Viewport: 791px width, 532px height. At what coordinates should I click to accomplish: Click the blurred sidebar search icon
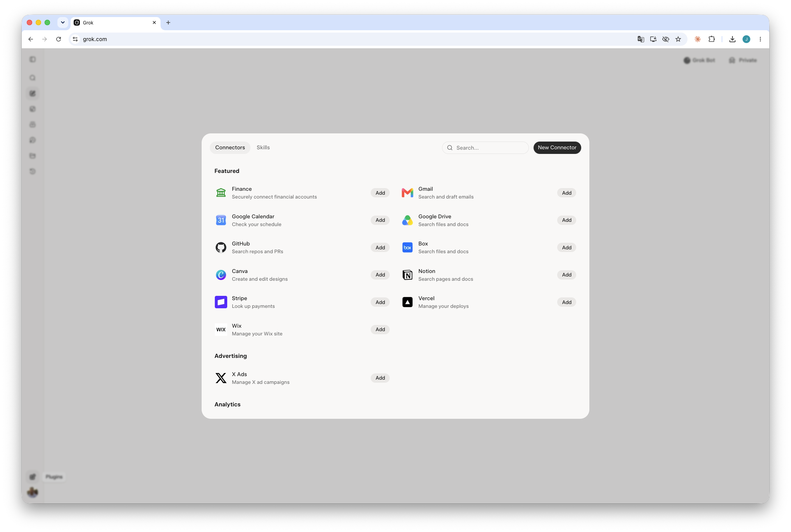tap(33, 78)
